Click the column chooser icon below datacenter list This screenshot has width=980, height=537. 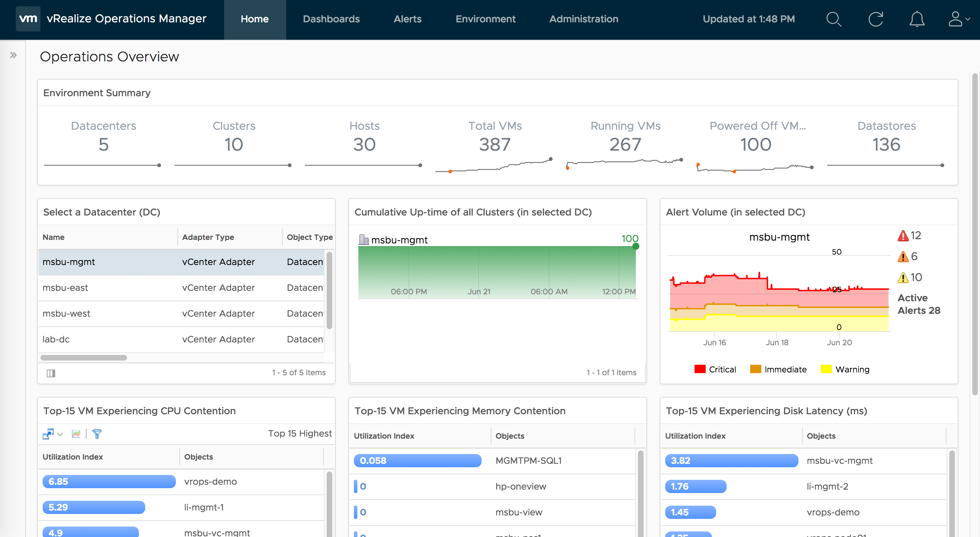[x=51, y=373]
